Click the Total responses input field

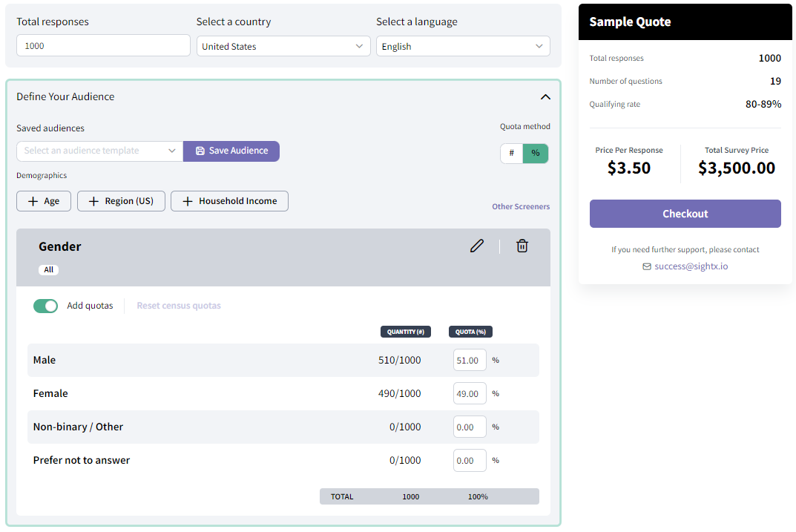104,46
